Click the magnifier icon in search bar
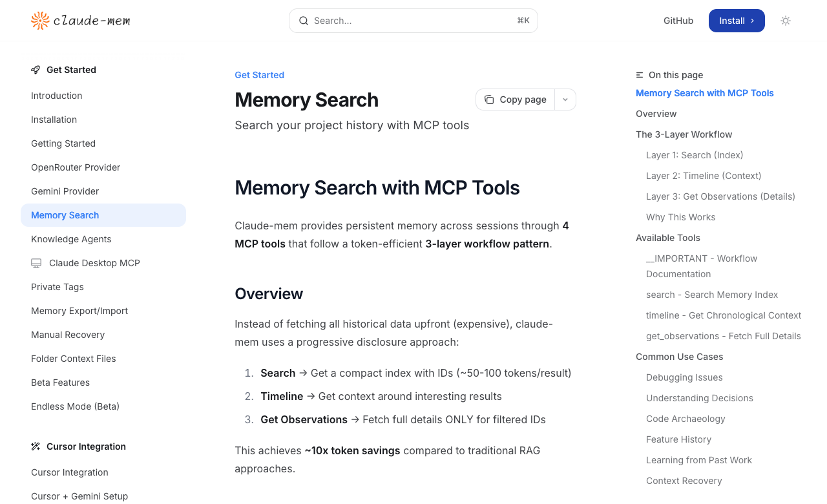Viewport: 827px width, 504px height. click(x=304, y=21)
